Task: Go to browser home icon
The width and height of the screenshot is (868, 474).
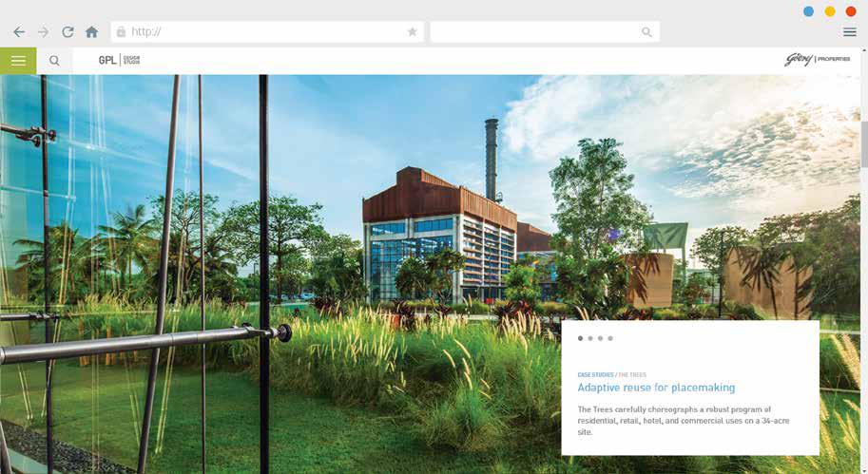Action: point(92,32)
